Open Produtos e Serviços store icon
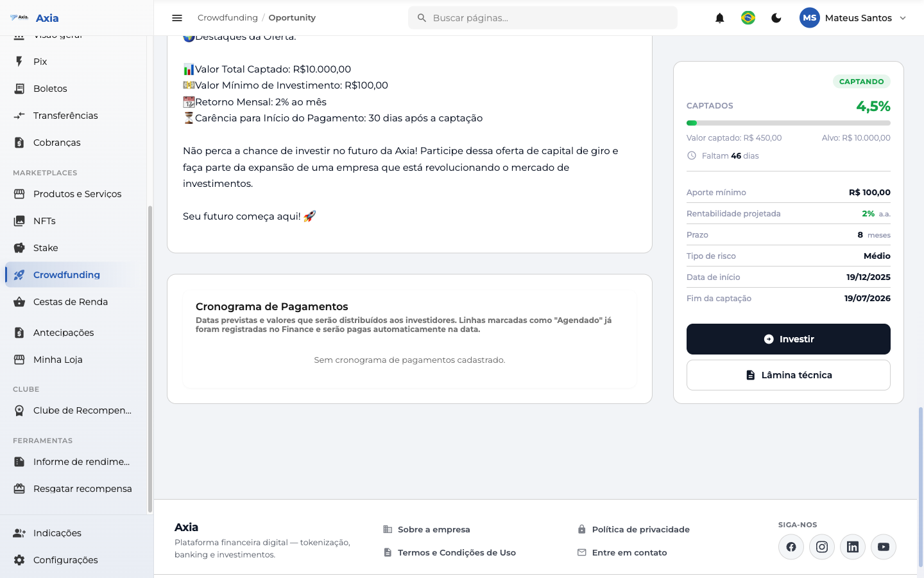Screen dimensions: 924x578 pyautogui.click(x=19, y=194)
